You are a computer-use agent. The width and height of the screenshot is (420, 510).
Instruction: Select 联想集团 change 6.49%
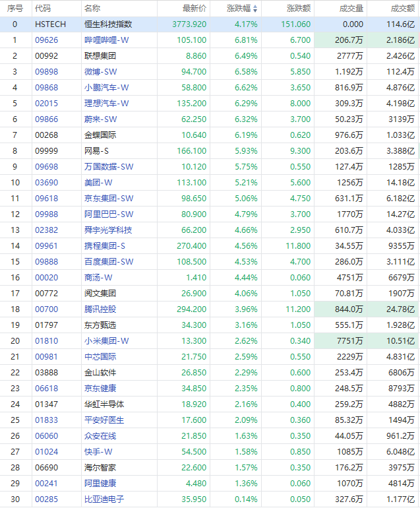pos(246,56)
